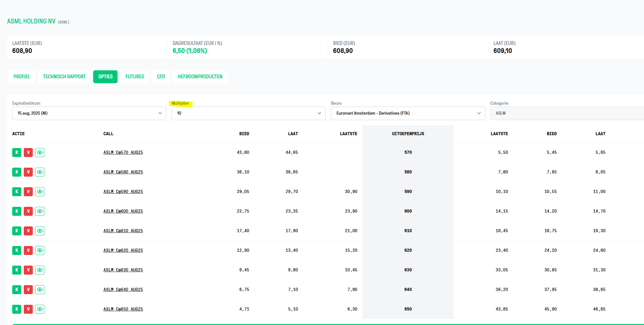The image size is (644, 325).
Task: Click the Laat price 609,10
Action: (x=503, y=51)
